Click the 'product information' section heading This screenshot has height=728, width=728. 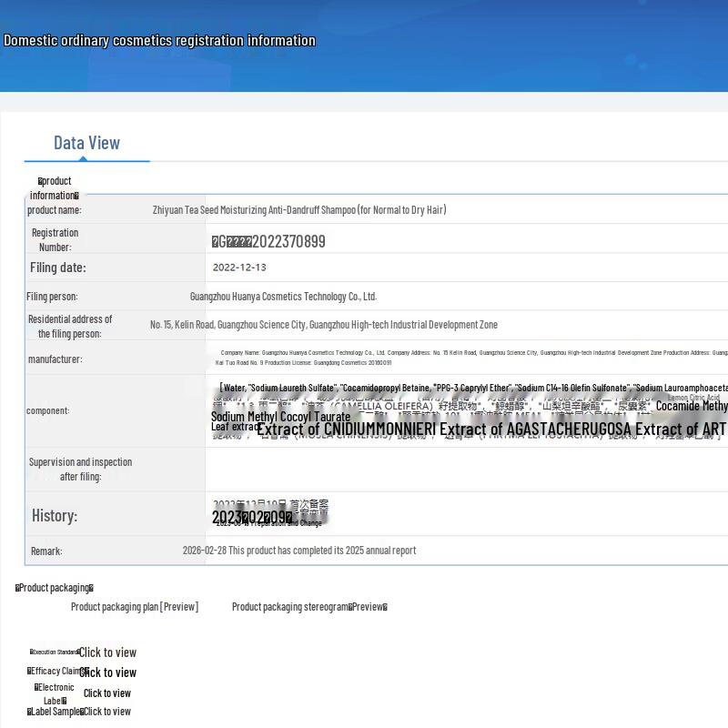click(55, 188)
